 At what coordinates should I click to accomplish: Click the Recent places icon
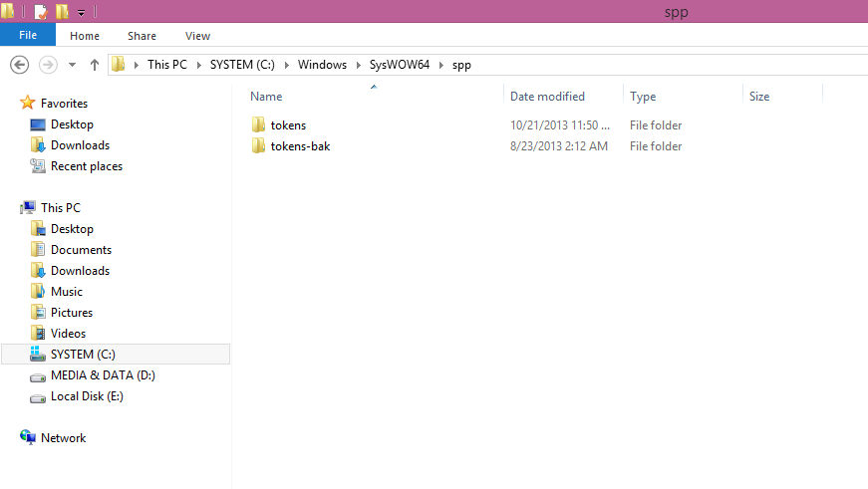coord(38,166)
